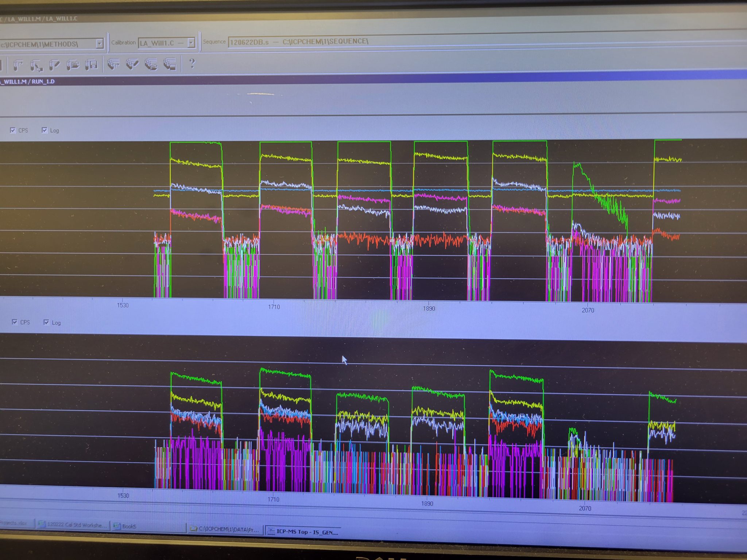Click the question mark help icon
The height and width of the screenshot is (560, 747).
[192, 63]
